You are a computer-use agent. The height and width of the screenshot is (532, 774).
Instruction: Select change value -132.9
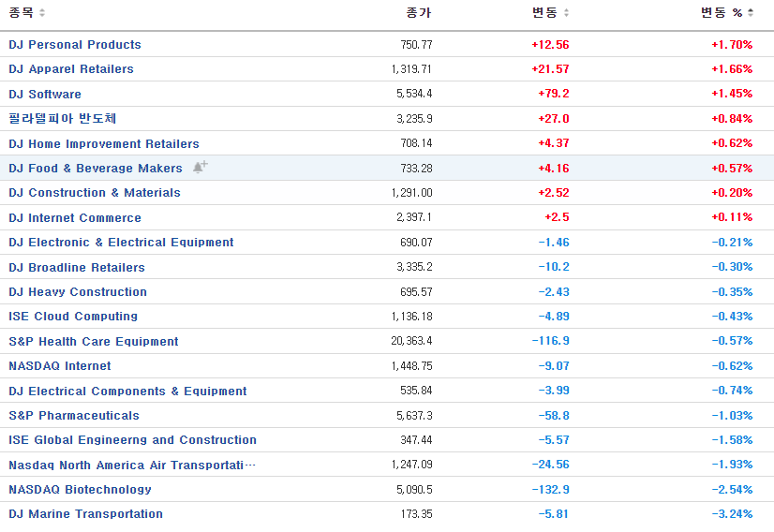550,490
